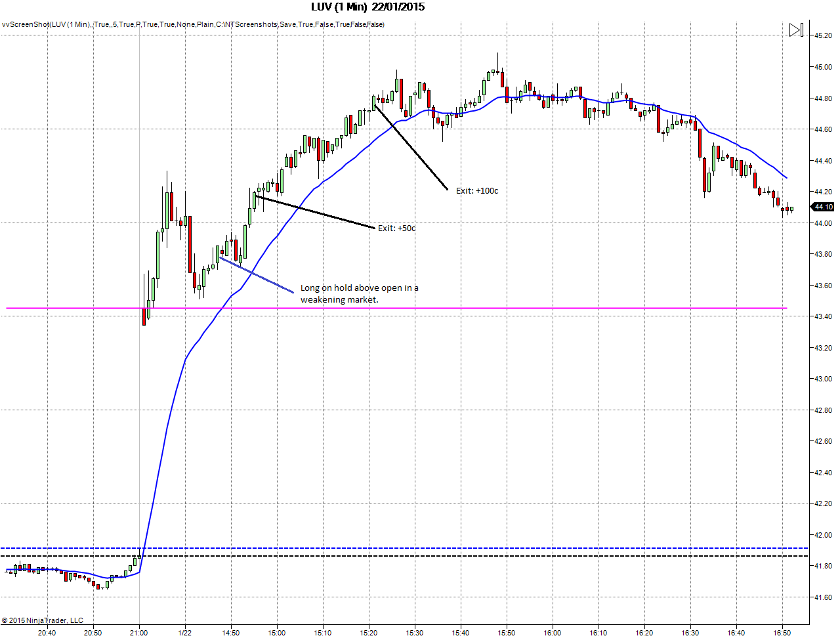Click the 43.60 price axis label

tap(823, 286)
